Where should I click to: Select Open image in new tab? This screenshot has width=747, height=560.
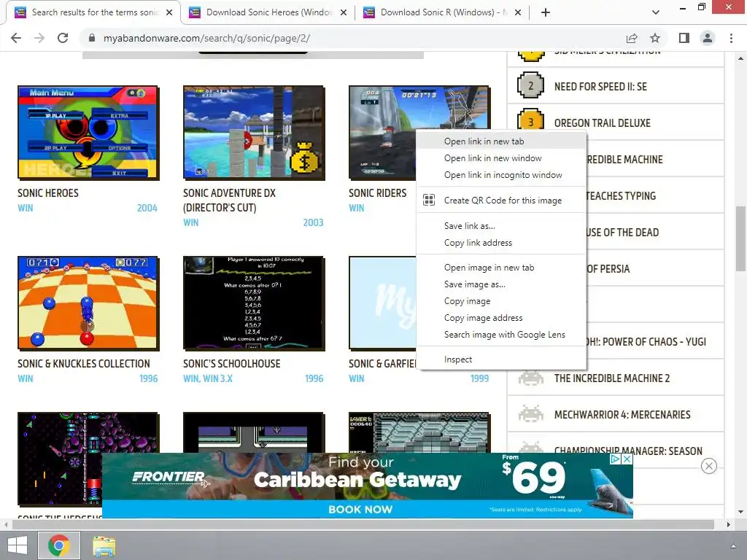501,268
